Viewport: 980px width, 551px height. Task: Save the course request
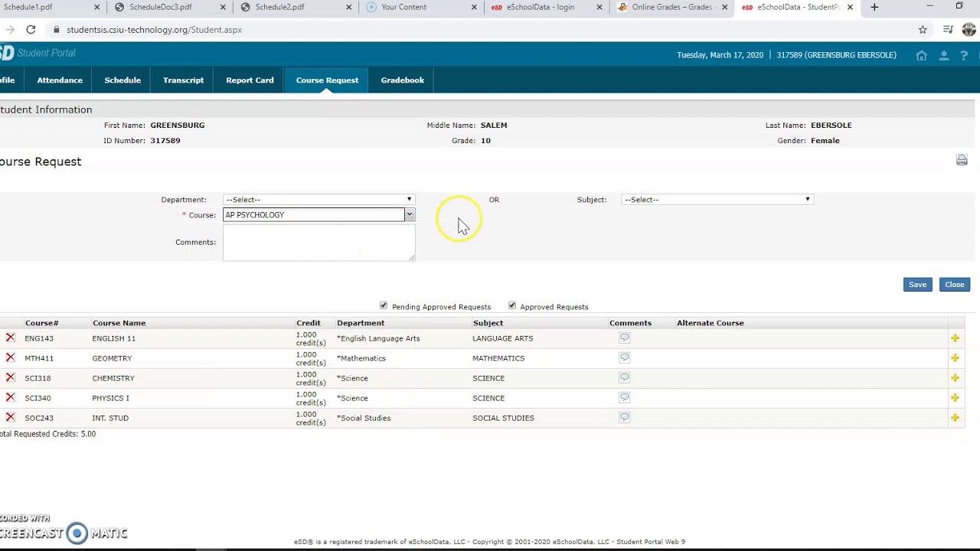[x=917, y=285]
